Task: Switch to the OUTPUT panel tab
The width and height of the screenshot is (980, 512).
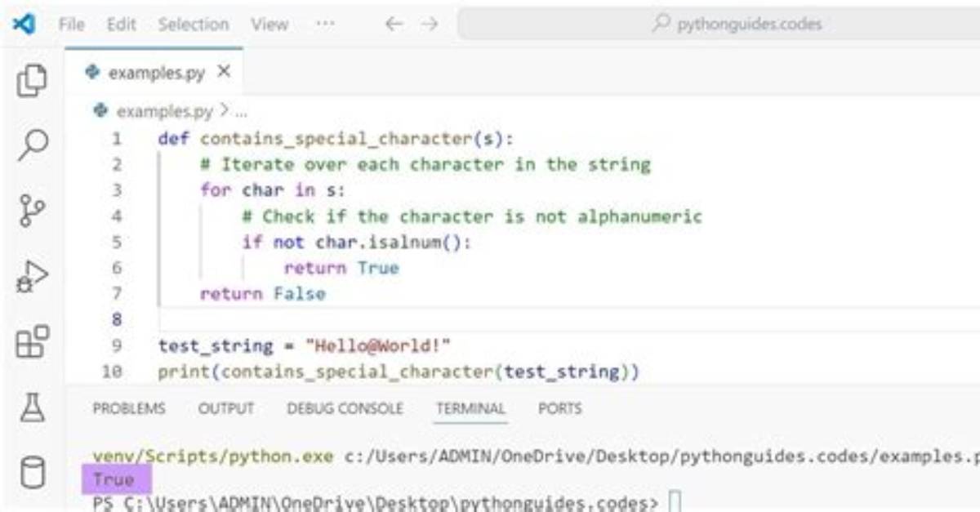Action: (225, 408)
